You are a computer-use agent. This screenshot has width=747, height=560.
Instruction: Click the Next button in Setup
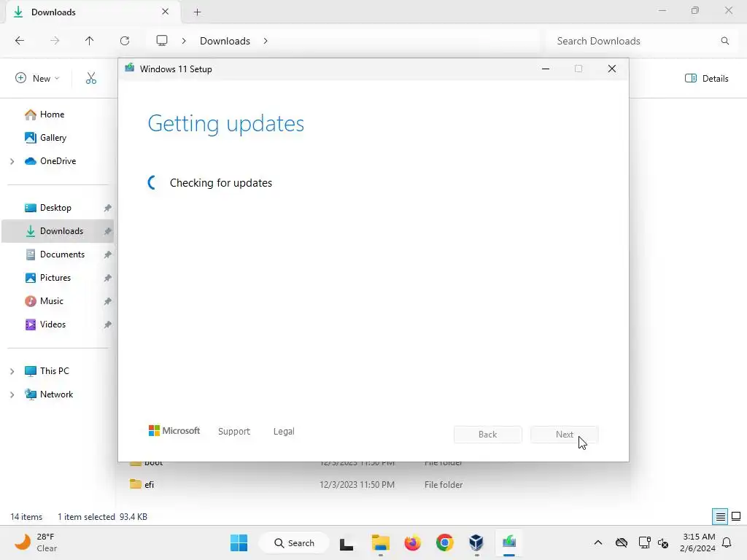(x=565, y=435)
